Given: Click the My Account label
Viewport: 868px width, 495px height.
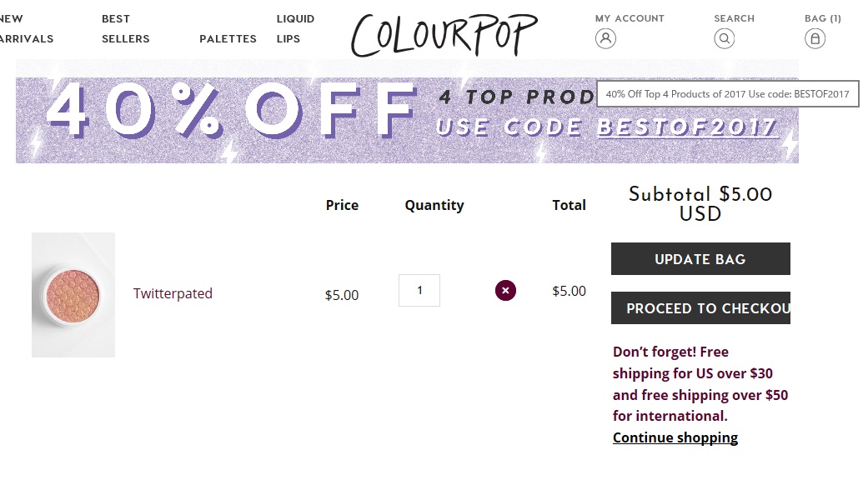Looking at the screenshot, I should tap(630, 18).
